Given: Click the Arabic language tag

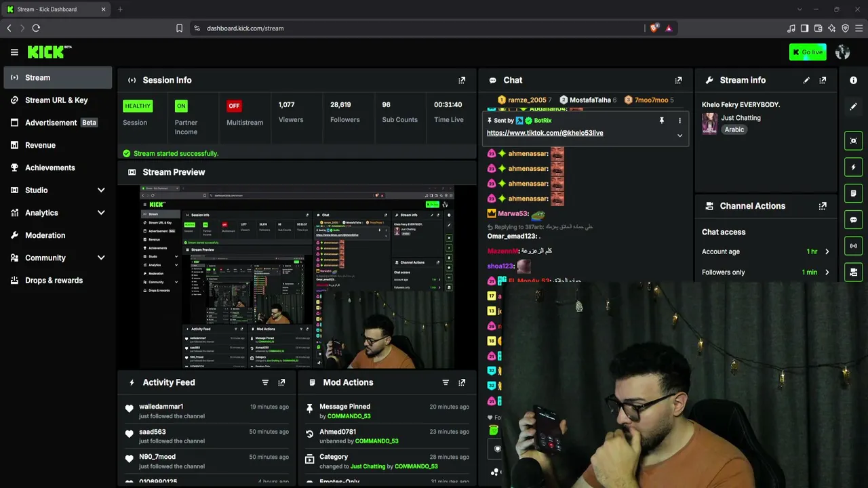Looking at the screenshot, I should coord(734,129).
